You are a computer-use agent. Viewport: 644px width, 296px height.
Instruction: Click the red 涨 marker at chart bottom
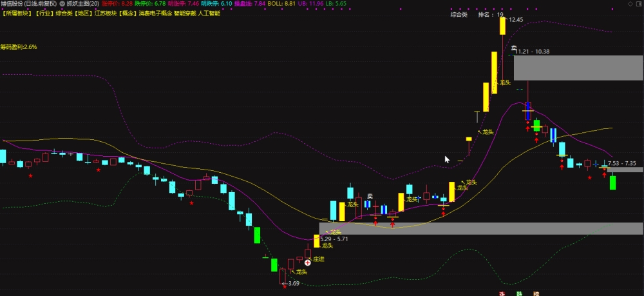(502, 293)
